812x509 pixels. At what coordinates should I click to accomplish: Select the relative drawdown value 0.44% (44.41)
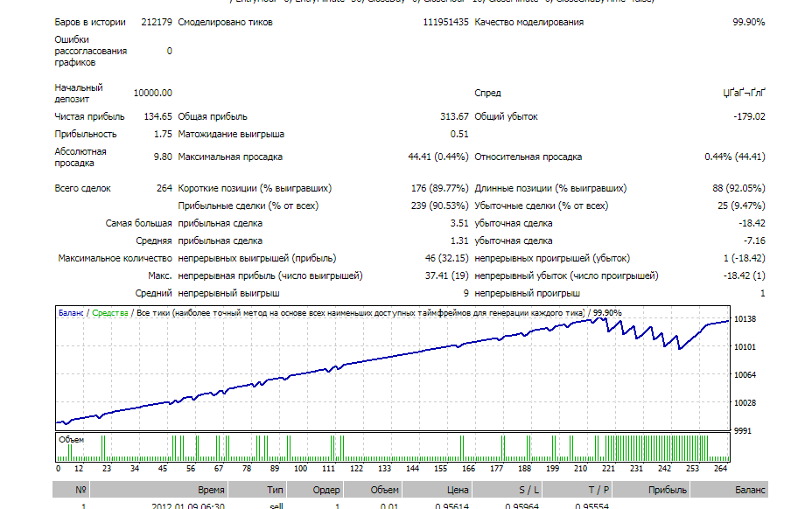(735, 157)
